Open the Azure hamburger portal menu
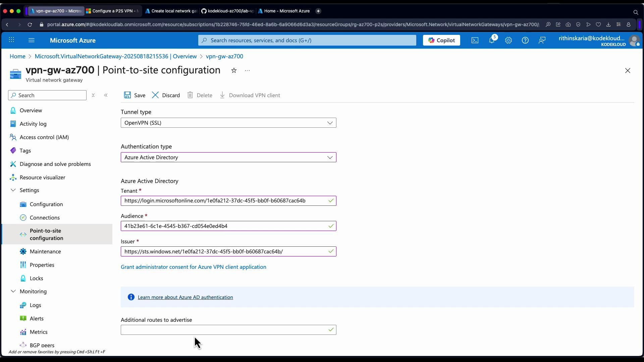The image size is (644, 362). 32,40
